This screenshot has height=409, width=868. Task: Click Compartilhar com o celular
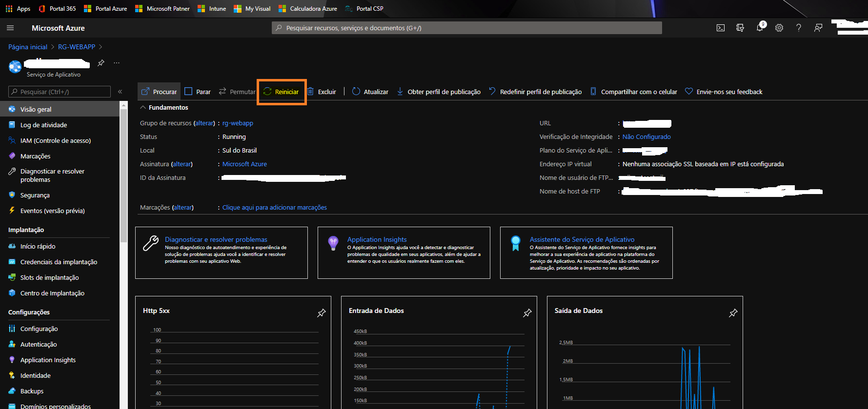[633, 92]
